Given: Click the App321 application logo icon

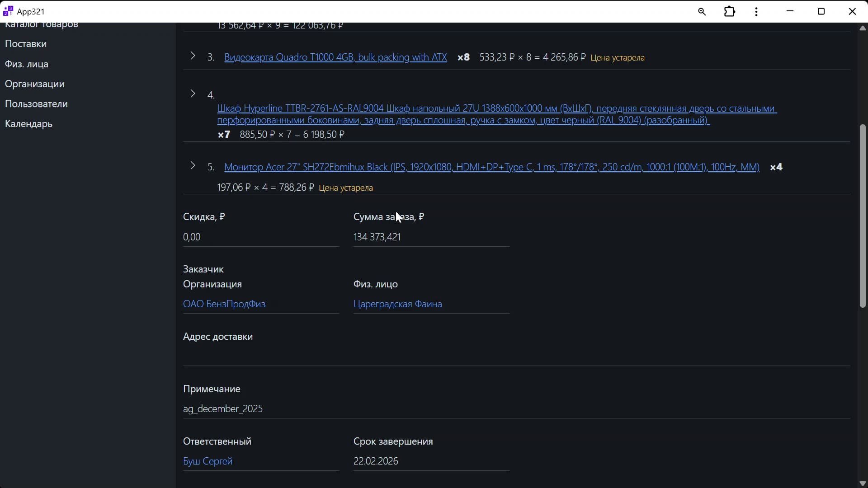Looking at the screenshot, I should point(8,11).
